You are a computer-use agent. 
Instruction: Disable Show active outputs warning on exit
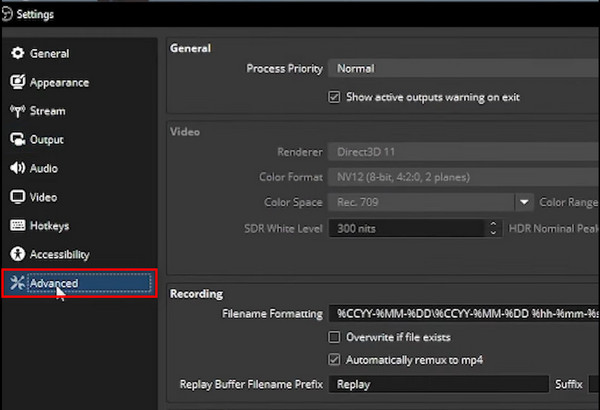point(335,97)
